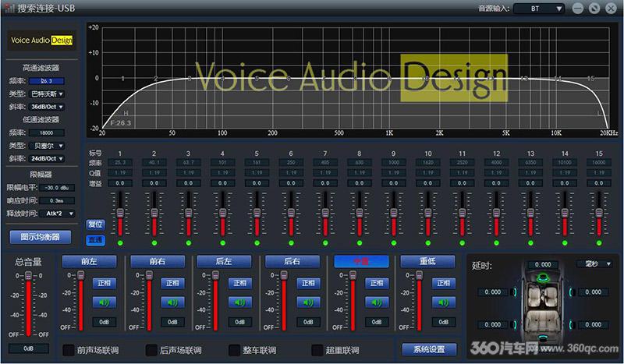Select the center speaker icon in car diagram
Viewport: 624px width, 364px height.
coord(541,277)
